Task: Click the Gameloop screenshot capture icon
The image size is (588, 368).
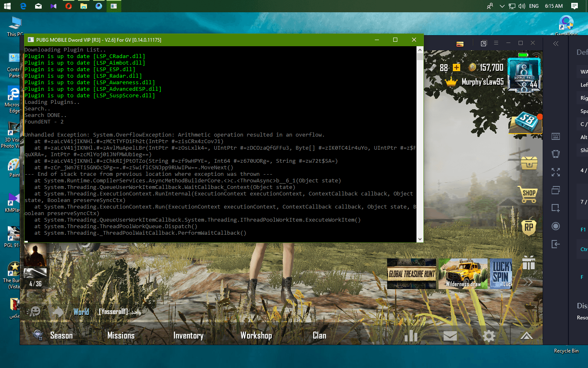Action: click(556, 208)
